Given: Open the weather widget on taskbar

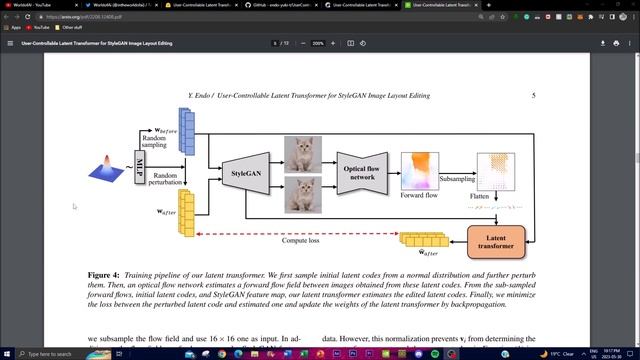Looking at the screenshot, I should click(557, 354).
